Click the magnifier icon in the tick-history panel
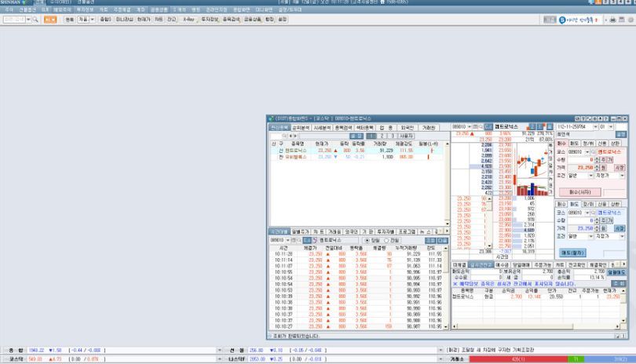 click(x=299, y=240)
